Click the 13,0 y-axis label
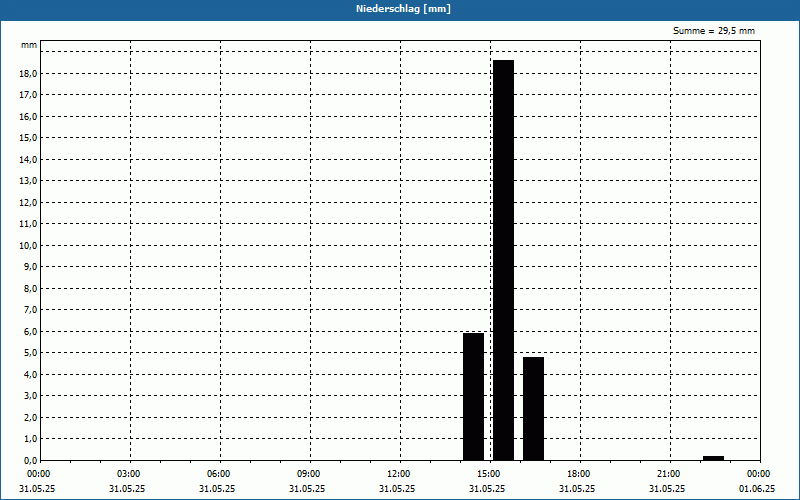The height and width of the screenshot is (500, 800). [28, 181]
